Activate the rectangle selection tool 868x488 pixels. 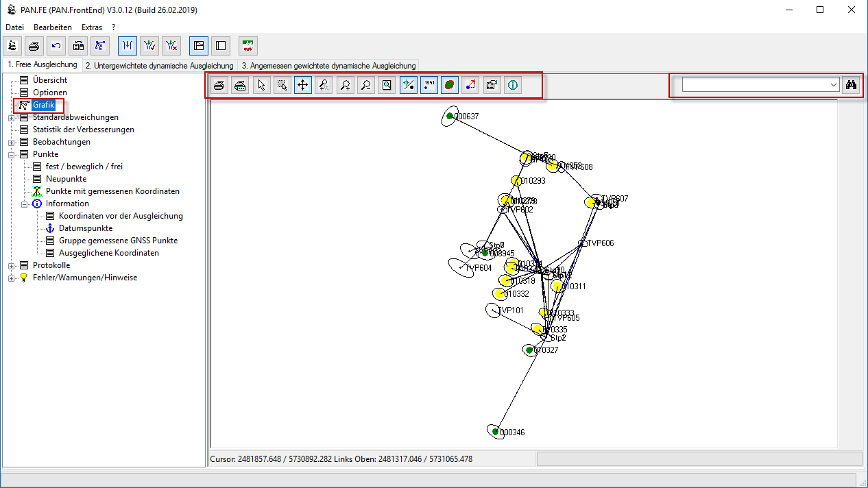pos(281,86)
